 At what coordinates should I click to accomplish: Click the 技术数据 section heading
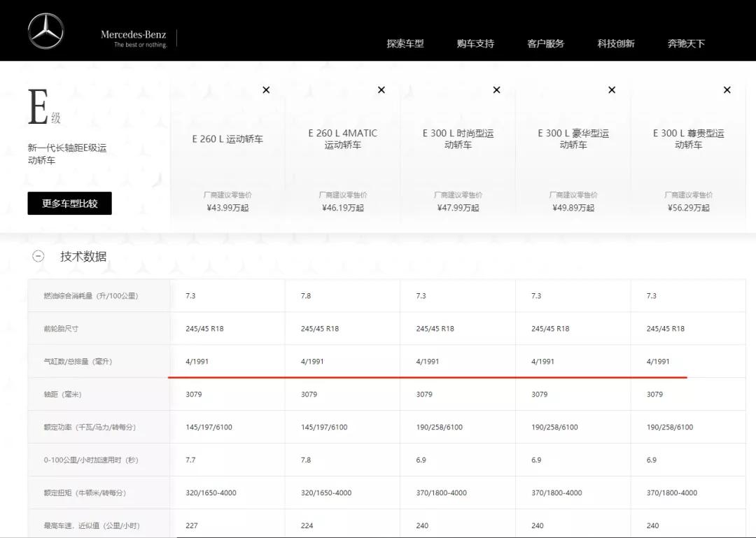pos(83,257)
